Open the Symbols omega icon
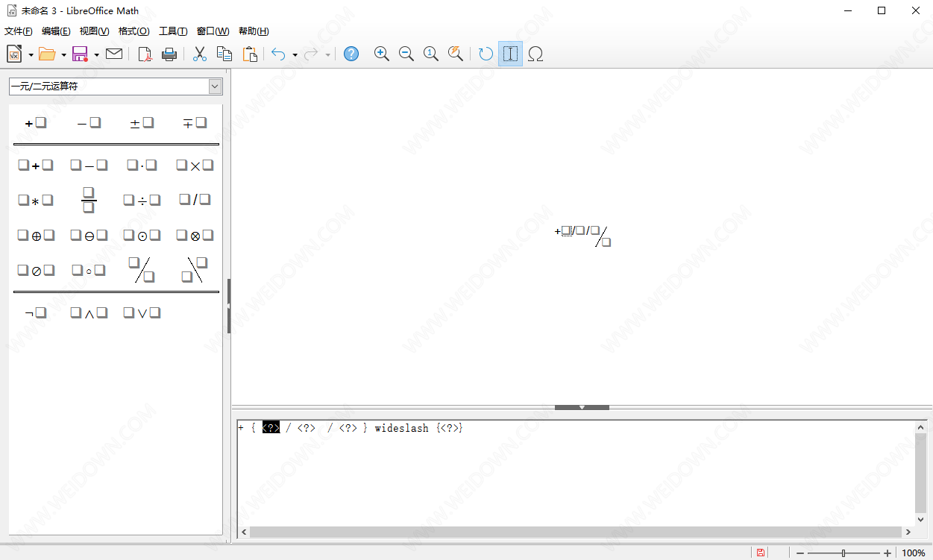The height and width of the screenshot is (560, 933). point(535,54)
